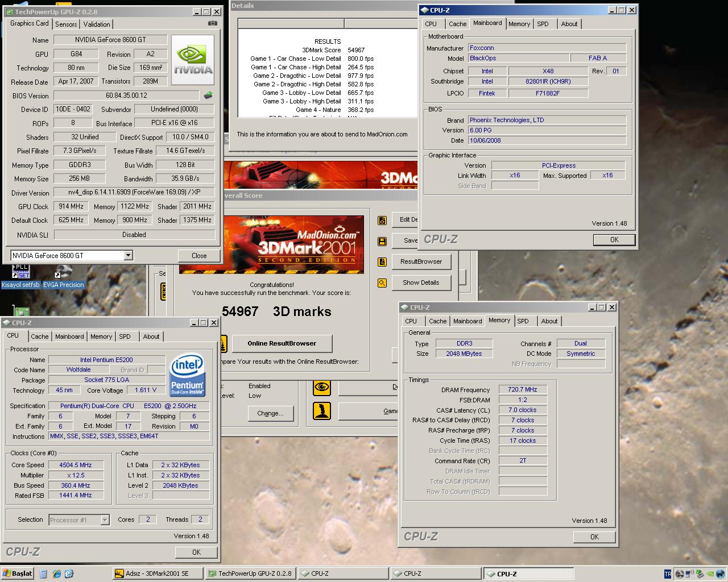Switch to Validation tab in GPU-Z
728x582 pixels.
pyautogui.click(x=97, y=24)
